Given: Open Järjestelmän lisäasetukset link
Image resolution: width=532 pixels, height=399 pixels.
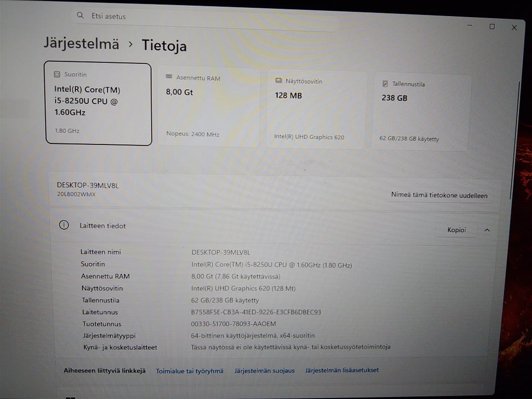Looking at the screenshot, I should [x=342, y=370].
